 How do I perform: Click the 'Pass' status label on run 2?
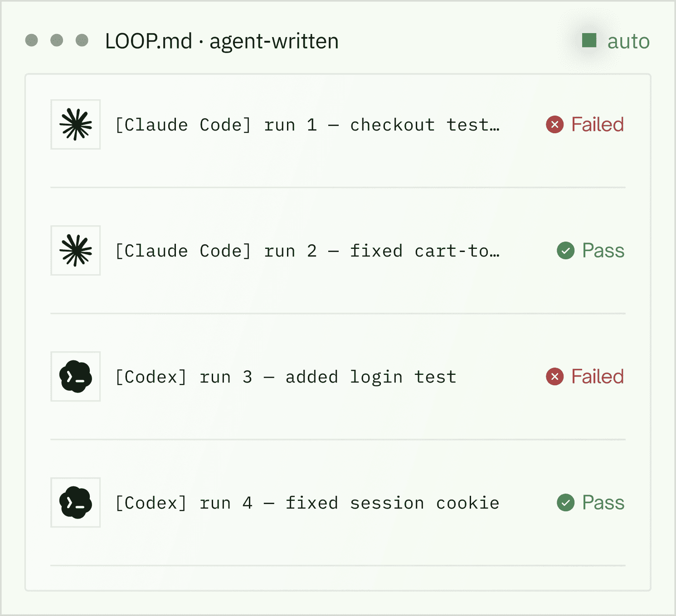click(603, 251)
